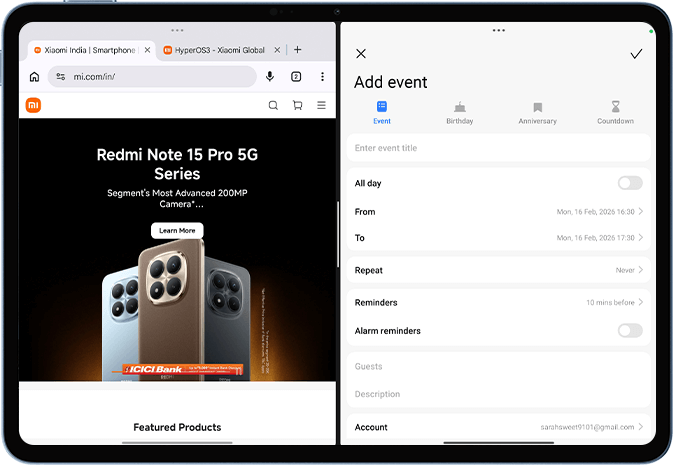The width and height of the screenshot is (673, 465).
Task: Click the Enter event title field
Action: click(498, 148)
